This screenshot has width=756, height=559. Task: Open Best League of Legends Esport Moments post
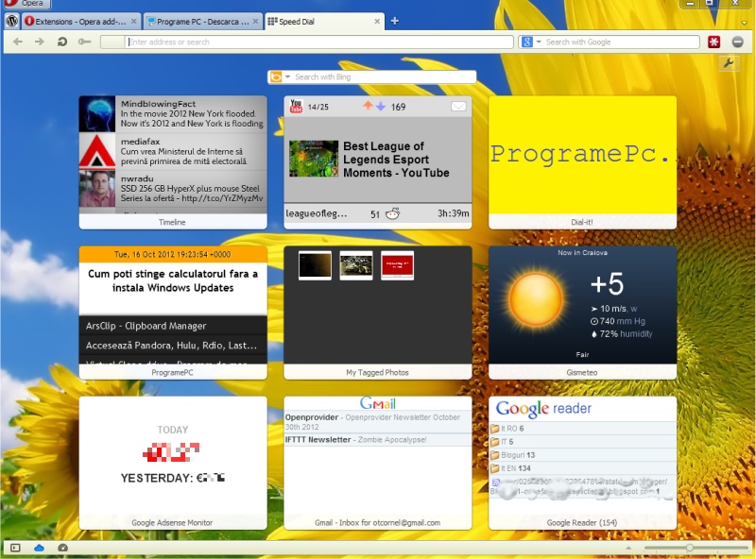point(396,160)
